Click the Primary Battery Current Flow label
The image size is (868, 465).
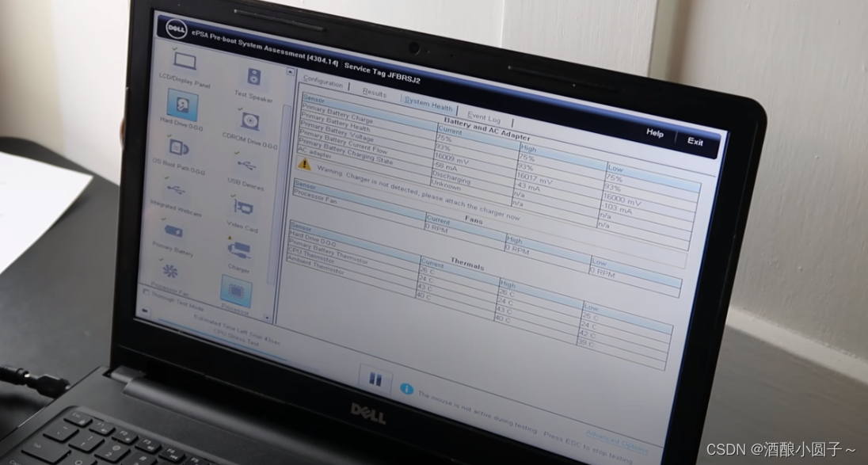point(343,140)
